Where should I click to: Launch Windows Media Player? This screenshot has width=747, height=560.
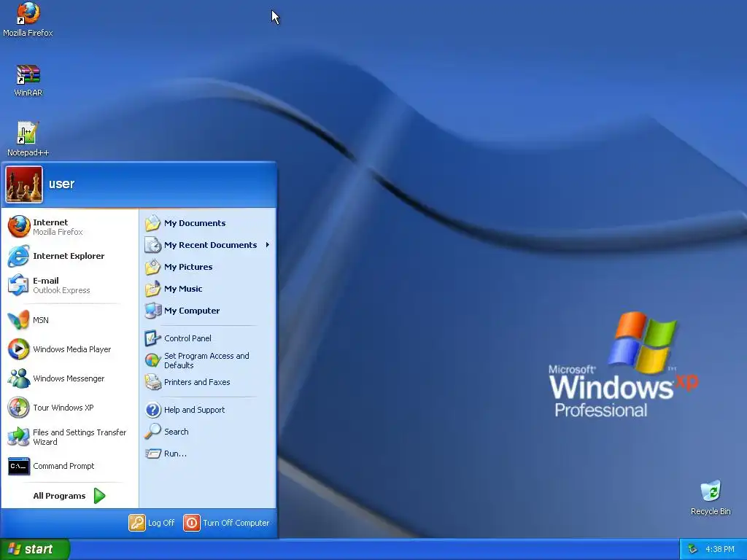tap(69, 349)
